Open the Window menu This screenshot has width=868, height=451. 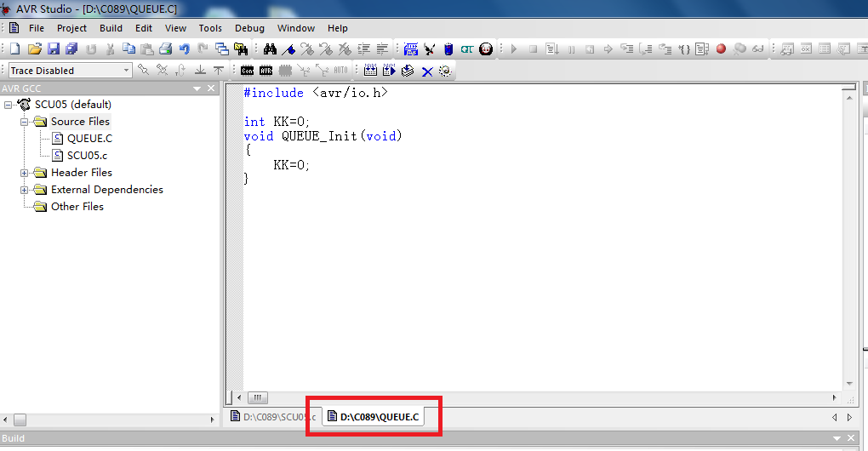pos(296,28)
